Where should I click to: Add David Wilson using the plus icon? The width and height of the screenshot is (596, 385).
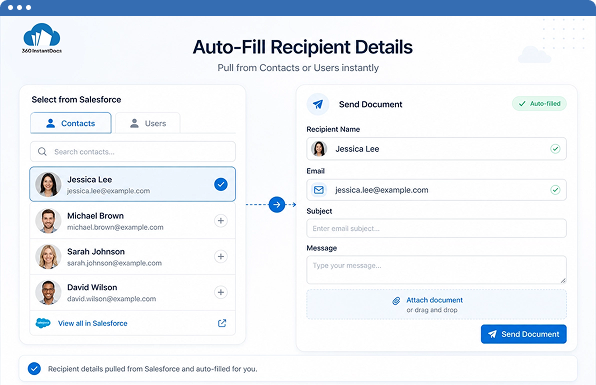[x=221, y=292]
